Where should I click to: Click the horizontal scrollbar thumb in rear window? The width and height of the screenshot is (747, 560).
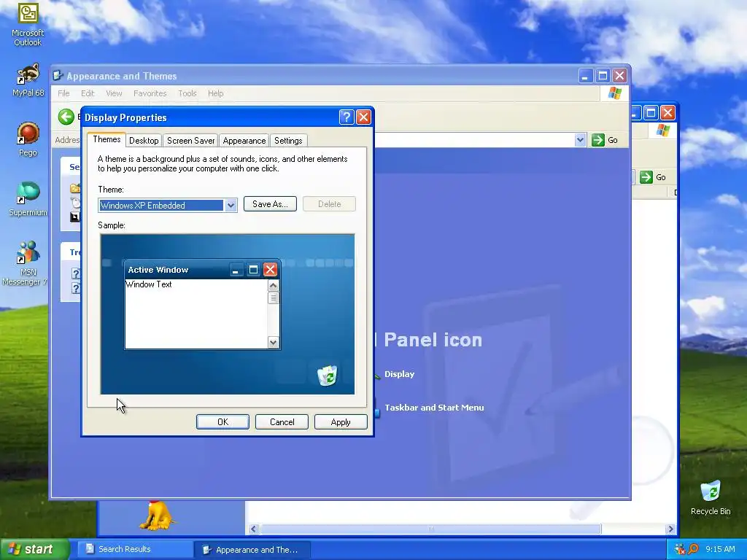tap(430, 529)
